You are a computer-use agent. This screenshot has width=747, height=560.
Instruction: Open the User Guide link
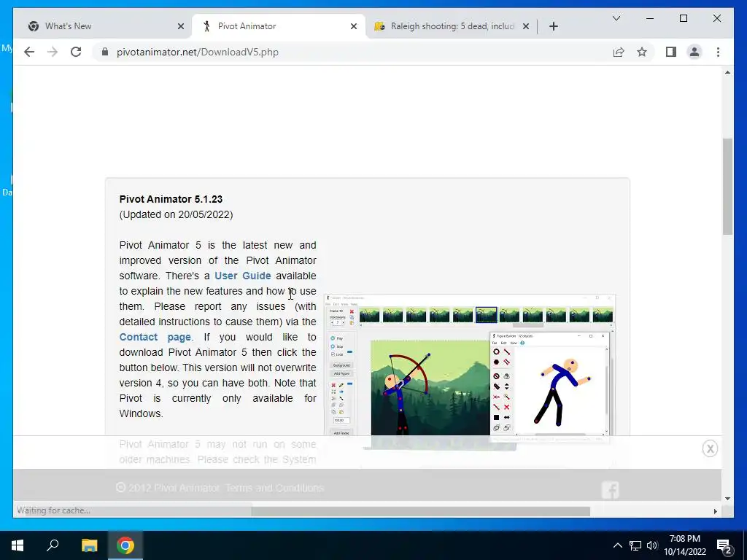point(242,276)
